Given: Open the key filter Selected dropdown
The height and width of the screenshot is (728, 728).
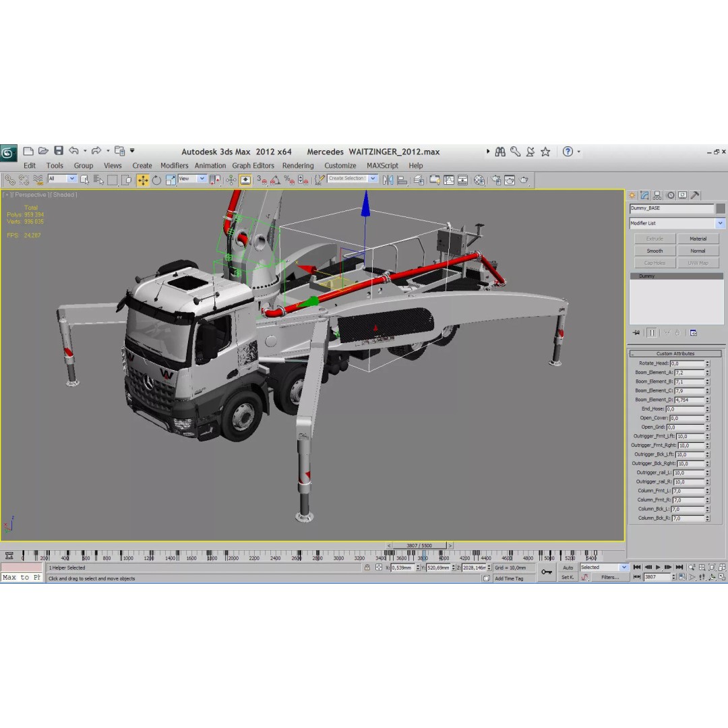Looking at the screenshot, I should (624, 568).
